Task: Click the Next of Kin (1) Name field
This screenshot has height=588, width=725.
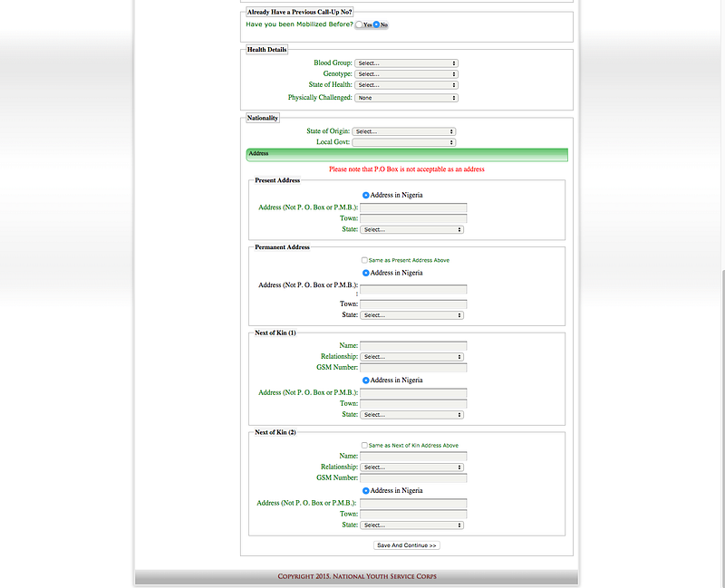Action: (x=413, y=345)
